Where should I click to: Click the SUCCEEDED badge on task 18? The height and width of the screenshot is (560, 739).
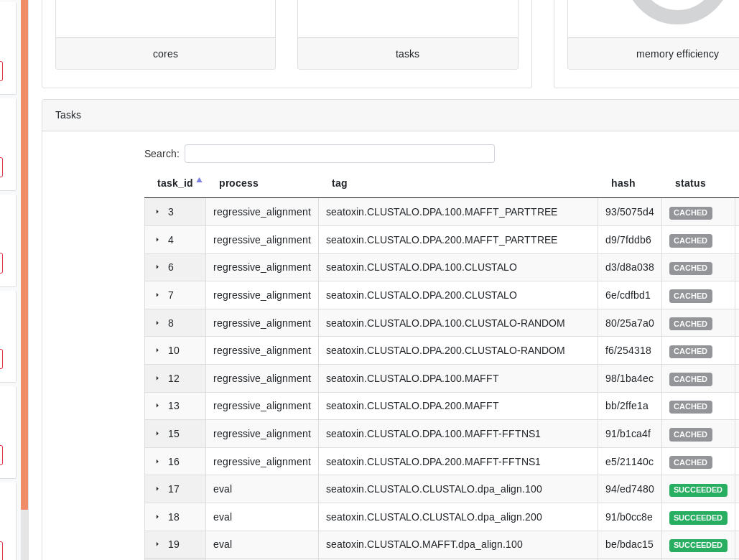698,518
